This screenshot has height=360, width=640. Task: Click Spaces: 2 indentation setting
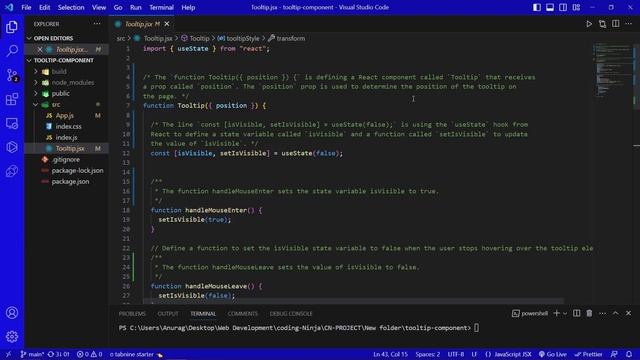pos(428,354)
